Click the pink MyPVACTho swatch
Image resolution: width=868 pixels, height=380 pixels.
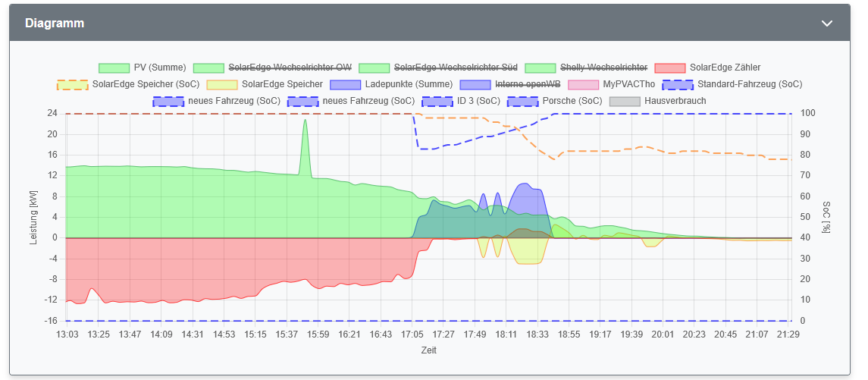pos(584,84)
